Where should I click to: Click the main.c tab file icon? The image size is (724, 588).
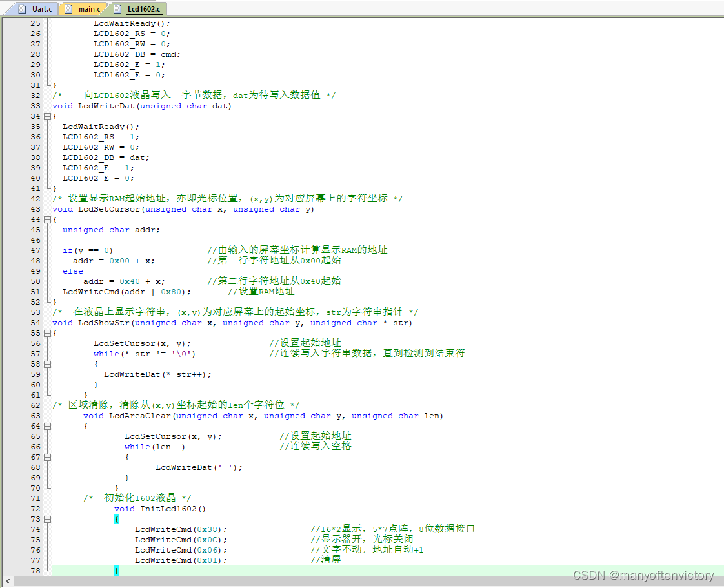pos(69,9)
